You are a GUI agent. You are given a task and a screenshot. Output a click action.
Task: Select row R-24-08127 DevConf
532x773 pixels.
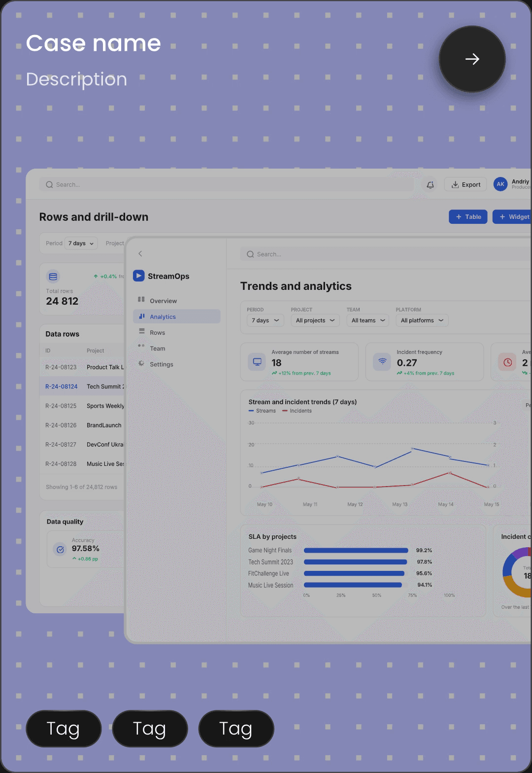coord(82,444)
